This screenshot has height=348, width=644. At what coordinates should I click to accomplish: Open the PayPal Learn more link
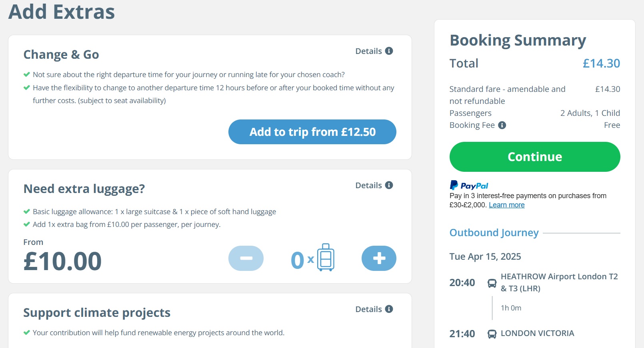pos(506,205)
